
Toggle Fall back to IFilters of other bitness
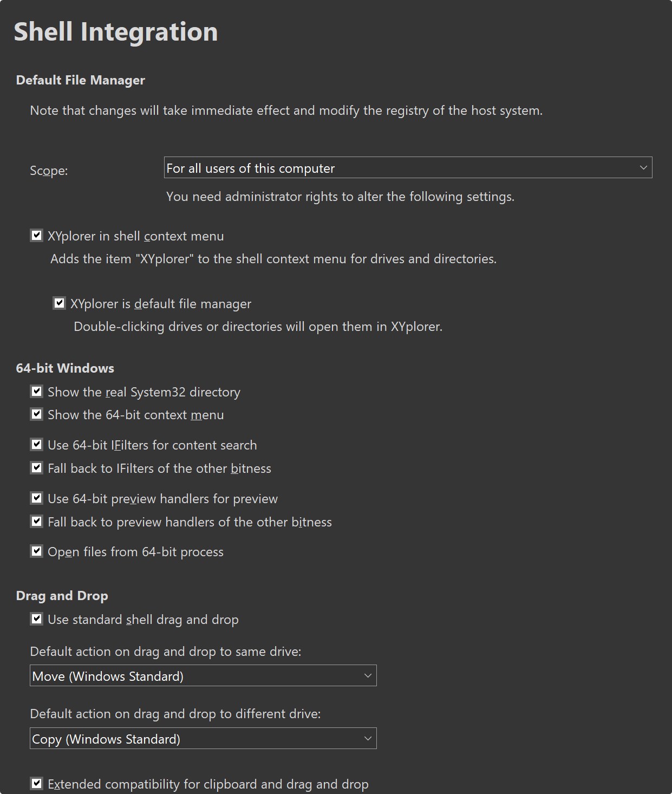[x=37, y=468]
